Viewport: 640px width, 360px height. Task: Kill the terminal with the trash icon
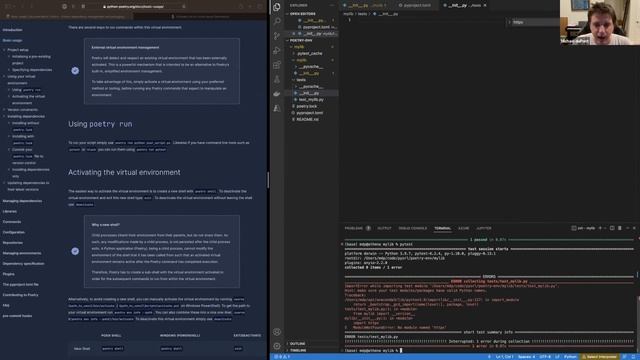[x=620, y=228]
